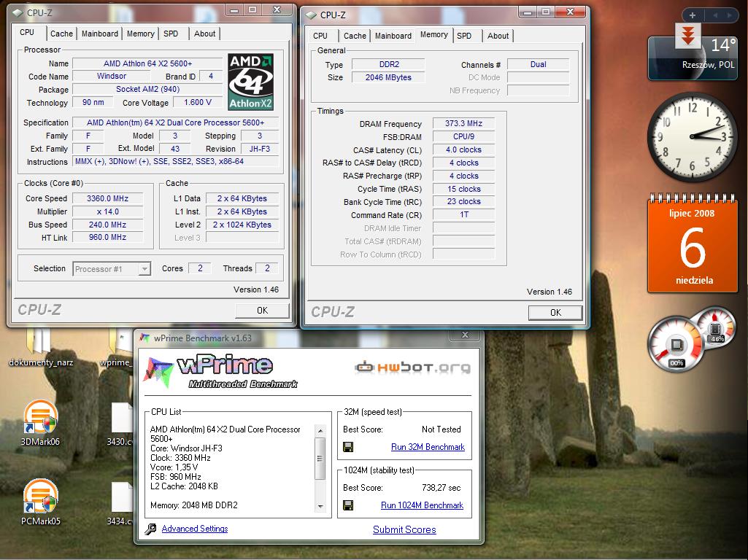Click the Channels # value Dual

538,64
